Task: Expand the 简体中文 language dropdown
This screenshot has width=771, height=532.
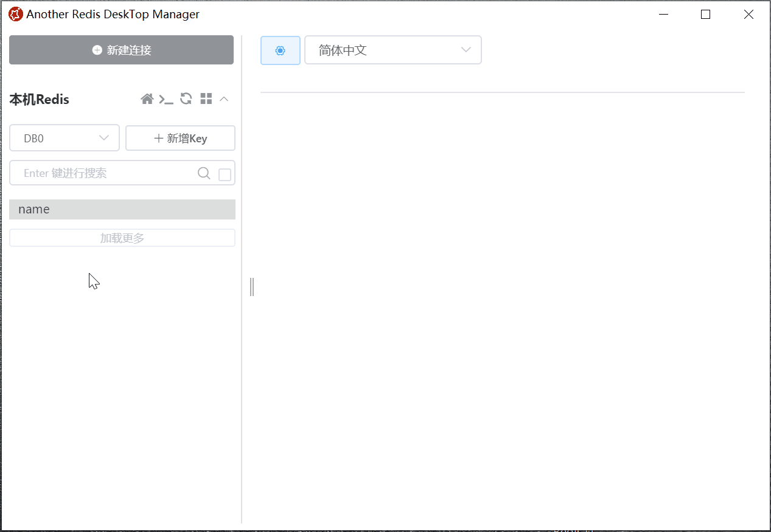Action: click(393, 50)
